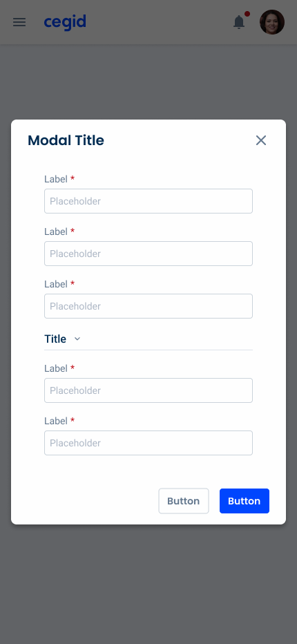The height and width of the screenshot is (644, 297).
Task: Focus the first input under Title section
Action: 148,390
